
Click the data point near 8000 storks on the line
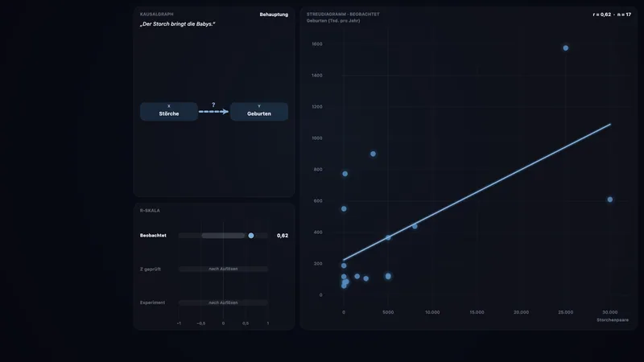pyautogui.click(x=415, y=226)
